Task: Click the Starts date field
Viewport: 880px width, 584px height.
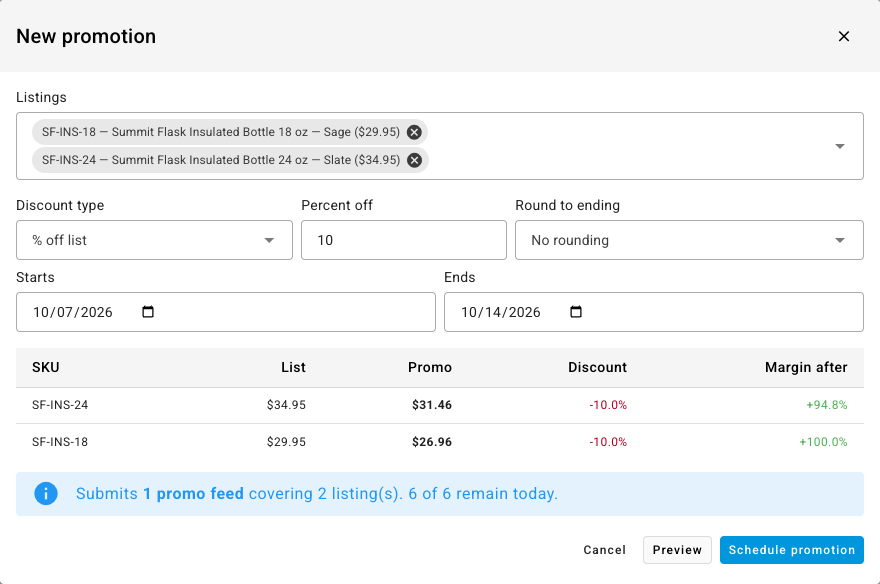Action: [226, 312]
